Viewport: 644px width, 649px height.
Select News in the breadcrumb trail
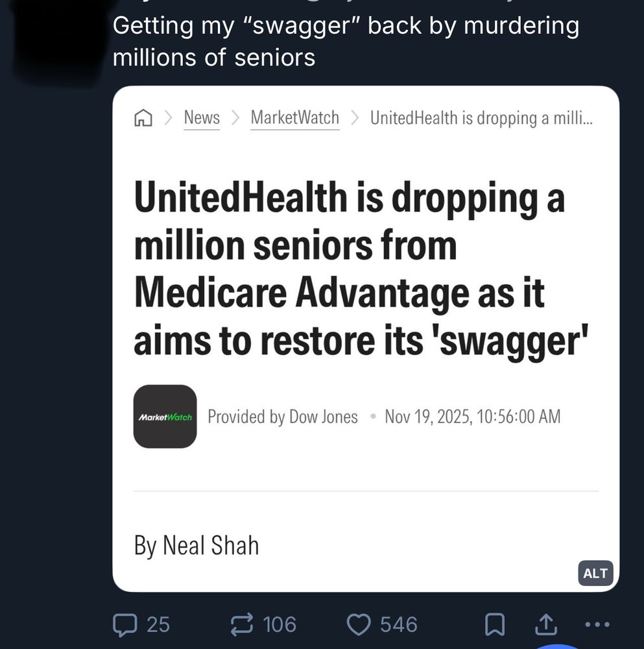[201, 117]
